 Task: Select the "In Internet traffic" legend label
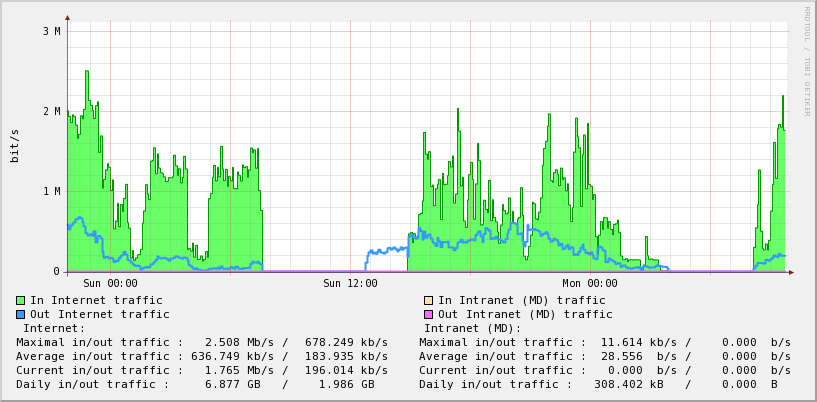tap(96, 300)
